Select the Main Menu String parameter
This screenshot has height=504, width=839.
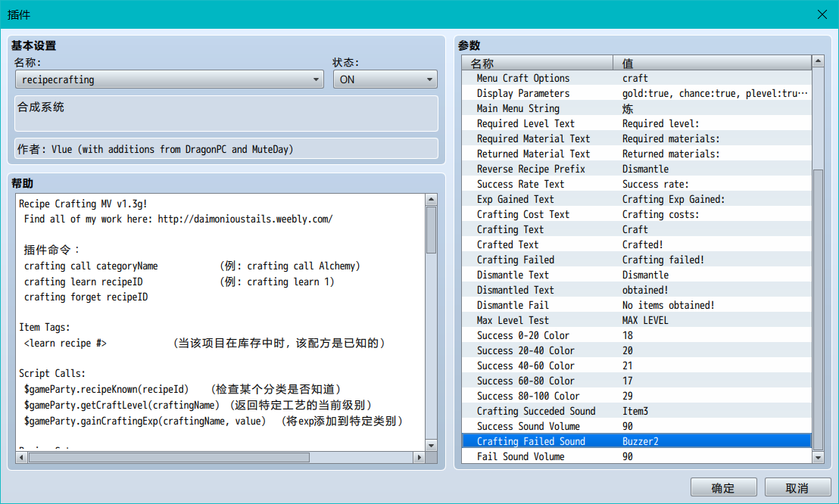point(637,109)
